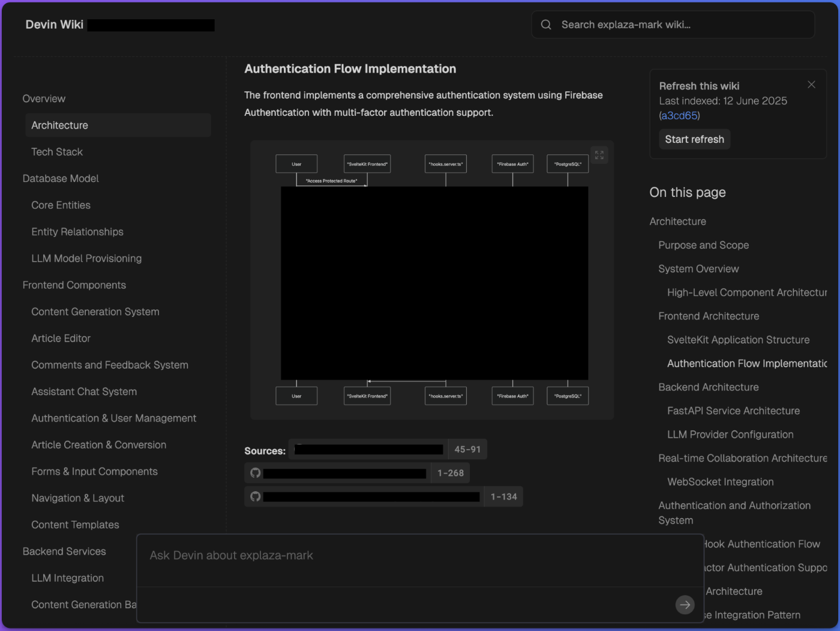Click GitHub icon on the 1-134 source
This screenshot has width=840, height=631.
click(256, 497)
